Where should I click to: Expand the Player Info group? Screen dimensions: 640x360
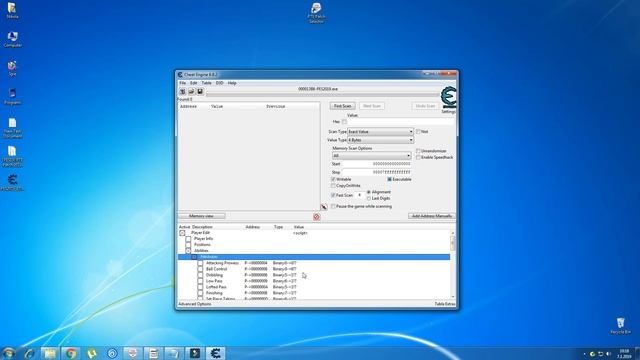pos(188,239)
